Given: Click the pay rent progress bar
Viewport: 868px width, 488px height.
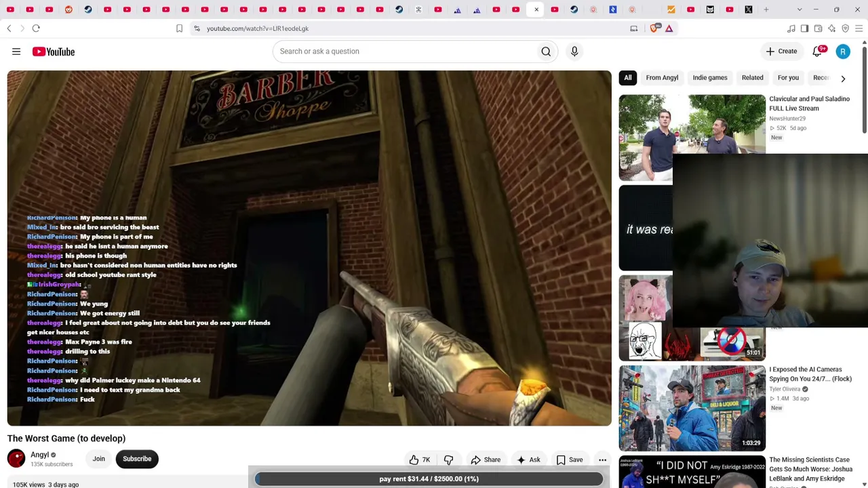Looking at the screenshot, I should pos(429,479).
